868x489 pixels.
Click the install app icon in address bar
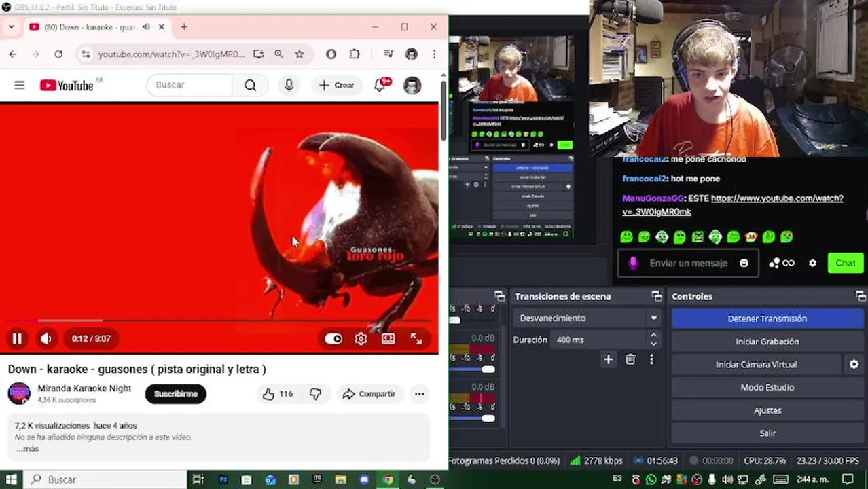[x=258, y=54]
